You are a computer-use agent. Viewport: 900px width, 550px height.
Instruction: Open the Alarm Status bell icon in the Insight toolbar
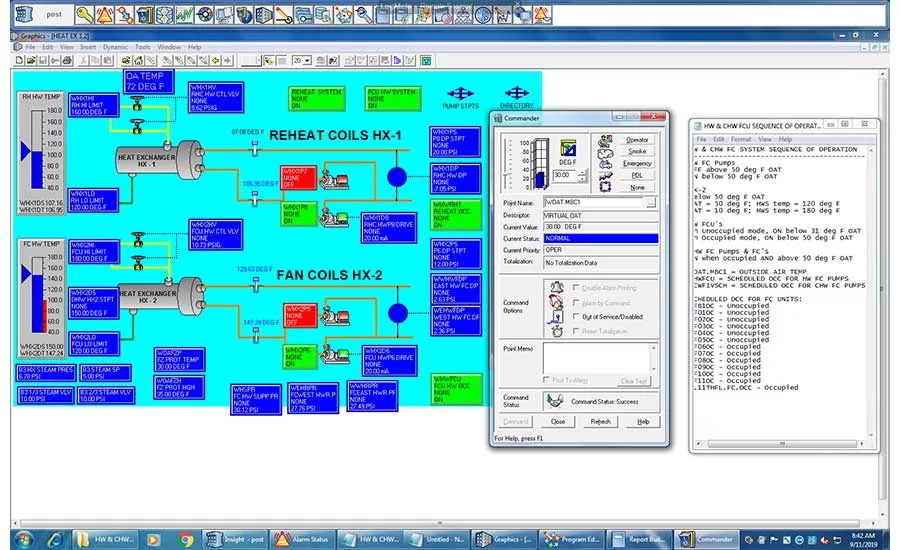pyautogui.click(x=104, y=14)
